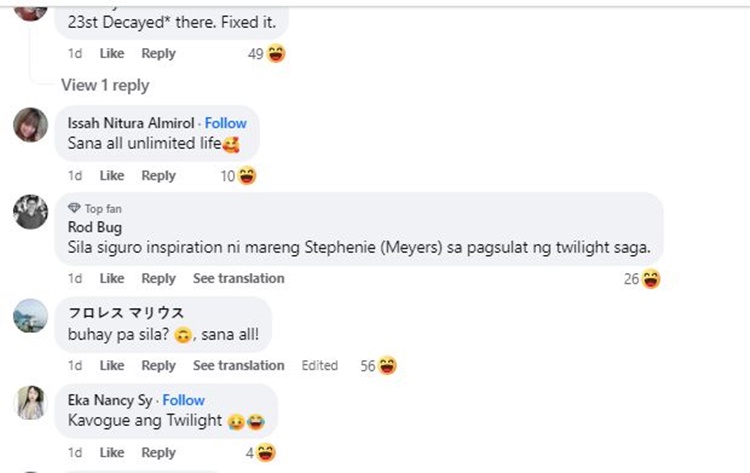This screenshot has width=750, height=473.
Task: Open Rod Bug's profile name link
Action: (x=88, y=227)
